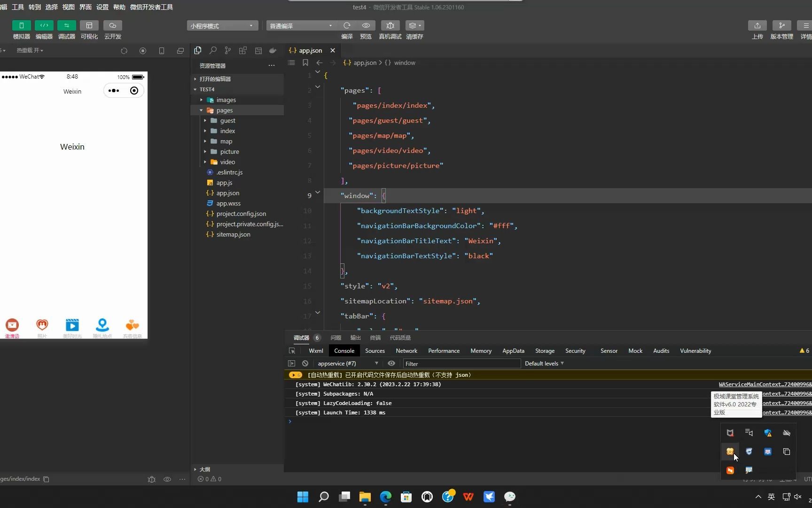Open 版本管理 version control
Viewport: 812px width, 508px height.
pyautogui.click(x=781, y=25)
